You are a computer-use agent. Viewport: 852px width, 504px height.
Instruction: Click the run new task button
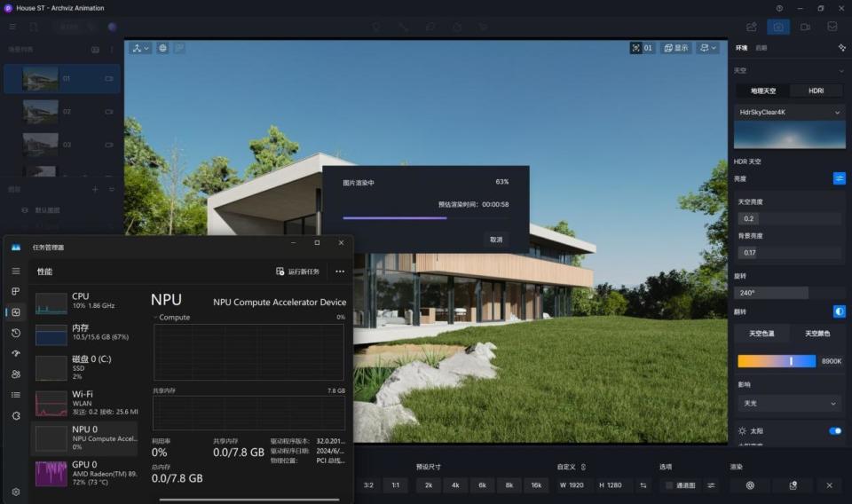[297, 271]
